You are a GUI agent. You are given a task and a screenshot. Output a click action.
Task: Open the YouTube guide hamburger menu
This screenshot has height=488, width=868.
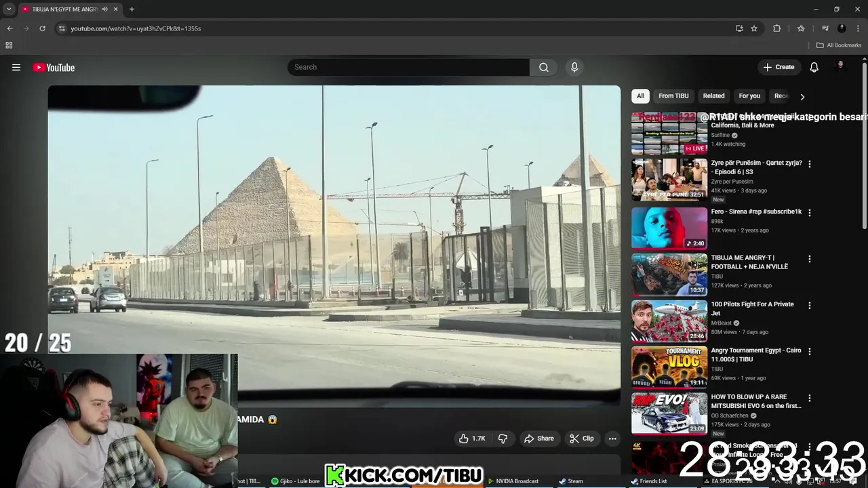click(x=16, y=67)
